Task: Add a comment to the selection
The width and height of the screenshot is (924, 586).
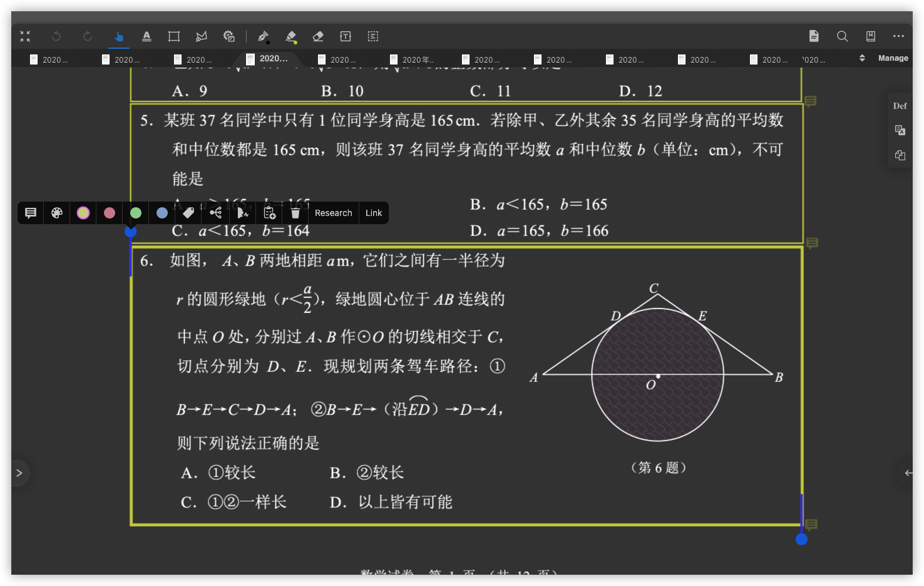Action: (x=31, y=213)
